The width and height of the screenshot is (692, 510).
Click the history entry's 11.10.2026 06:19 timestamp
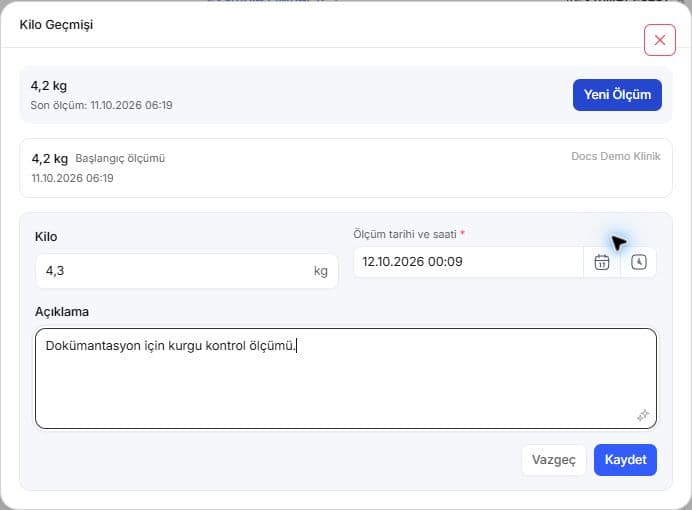(72, 178)
